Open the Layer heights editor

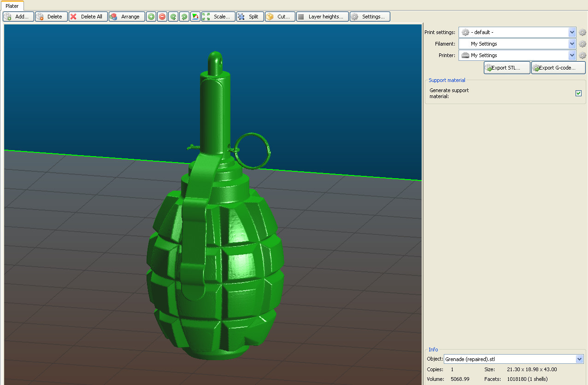click(x=323, y=17)
